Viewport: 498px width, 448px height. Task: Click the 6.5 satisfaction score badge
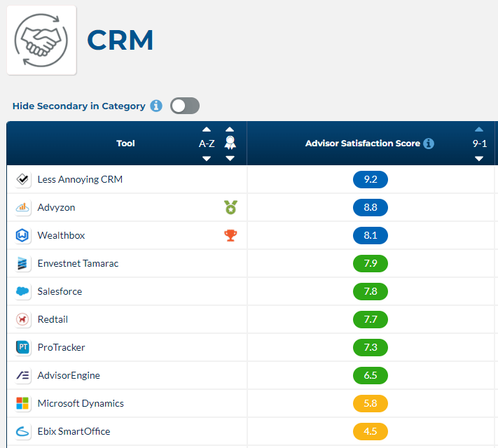pyautogui.click(x=371, y=375)
